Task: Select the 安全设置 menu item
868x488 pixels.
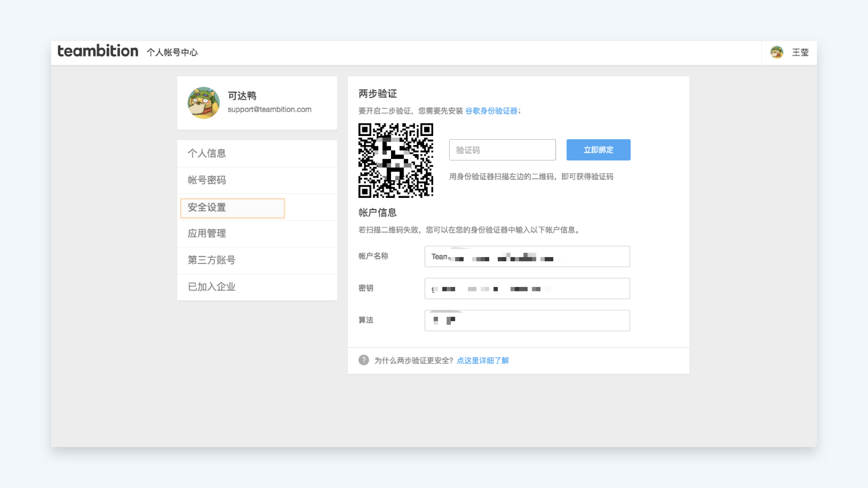Action: [x=257, y=207]
